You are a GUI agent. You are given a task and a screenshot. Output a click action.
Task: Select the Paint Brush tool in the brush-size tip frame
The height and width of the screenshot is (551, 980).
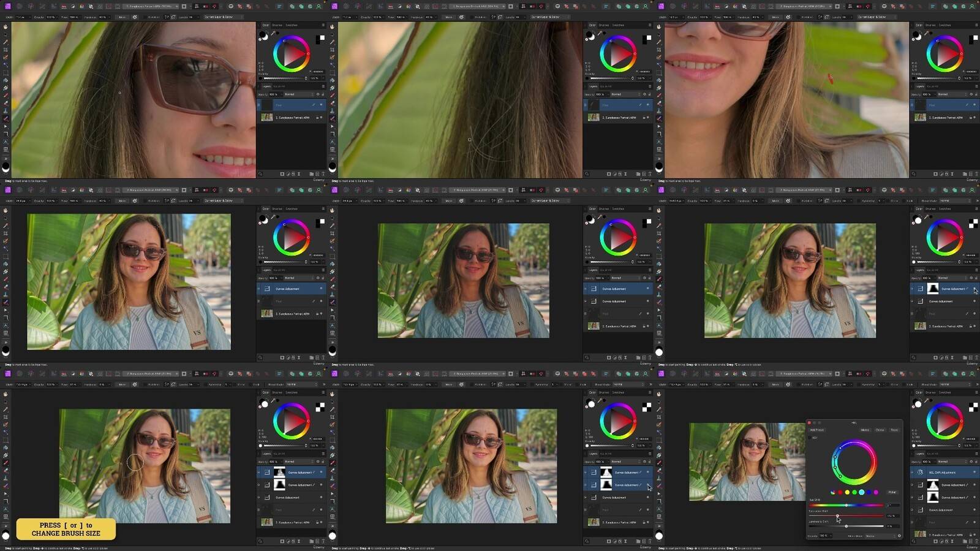[x=6, y=463]
